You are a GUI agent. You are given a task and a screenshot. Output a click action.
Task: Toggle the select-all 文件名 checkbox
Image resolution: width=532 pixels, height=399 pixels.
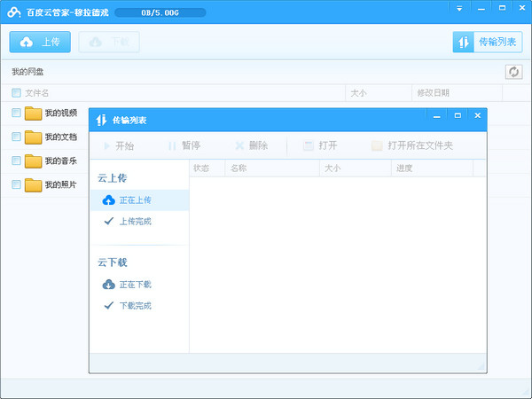pos(16,92)
